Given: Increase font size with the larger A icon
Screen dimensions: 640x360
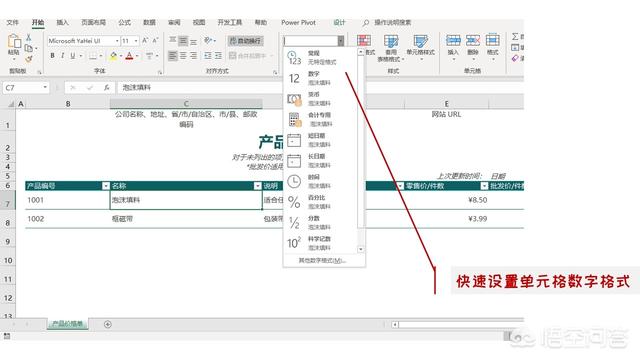Looking at the screenshot, I should tap(145, 40).
